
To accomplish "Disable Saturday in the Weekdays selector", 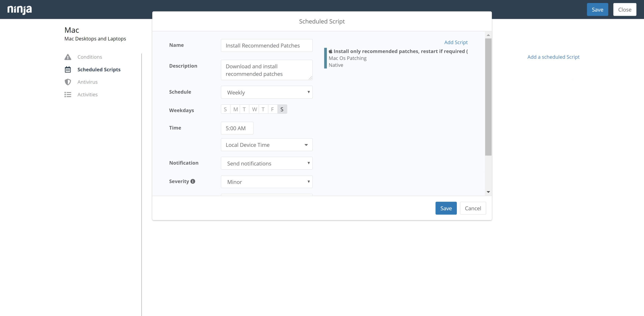I will point(282,109).
